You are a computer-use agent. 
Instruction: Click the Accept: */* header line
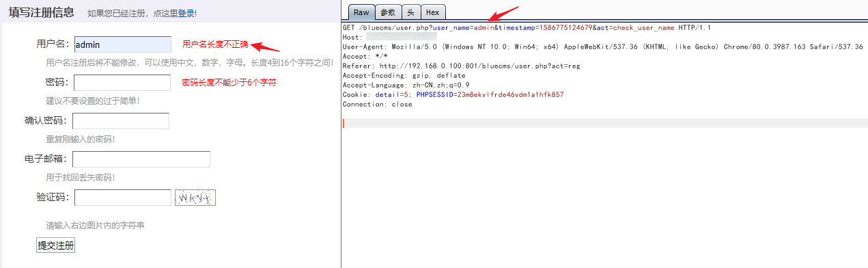pos(365,56)
